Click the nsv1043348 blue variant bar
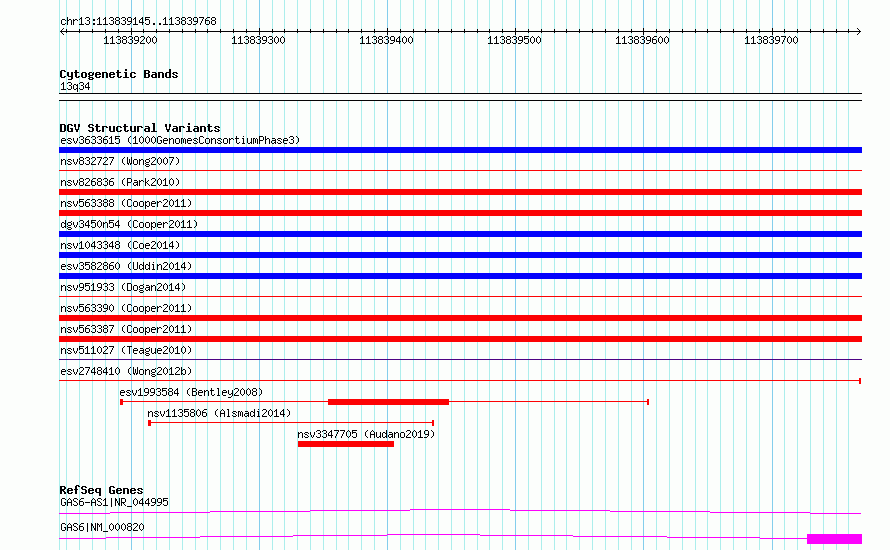890x550 pixels. pyautogui.click(x=460, y=255)
